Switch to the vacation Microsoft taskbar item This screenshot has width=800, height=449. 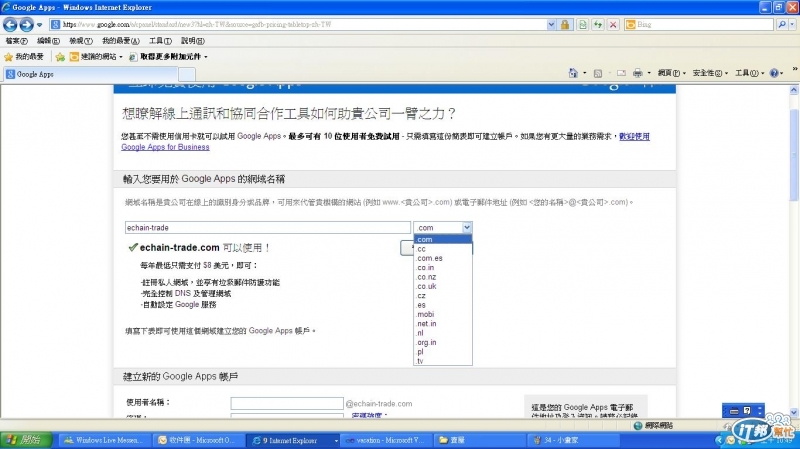tap(387, 440)
